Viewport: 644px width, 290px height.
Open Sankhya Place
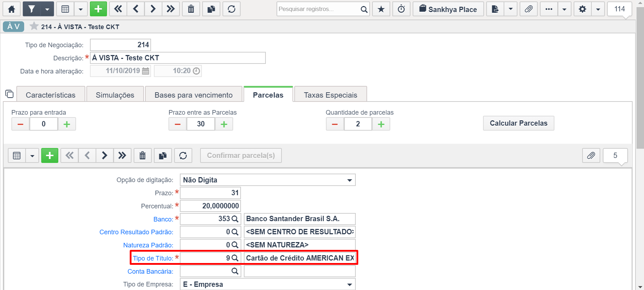click(448, 9)
